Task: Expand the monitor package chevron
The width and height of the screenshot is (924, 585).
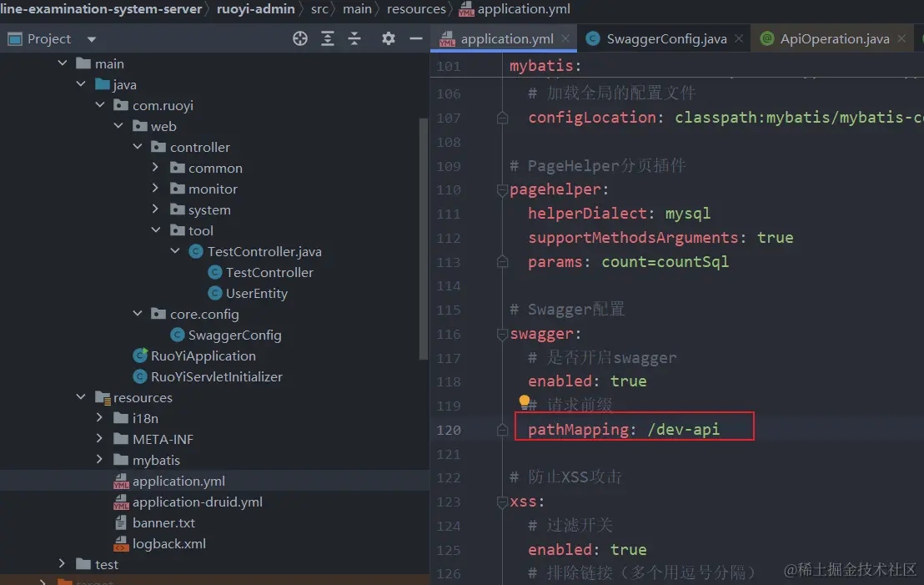Action: (x=156, y=188)
